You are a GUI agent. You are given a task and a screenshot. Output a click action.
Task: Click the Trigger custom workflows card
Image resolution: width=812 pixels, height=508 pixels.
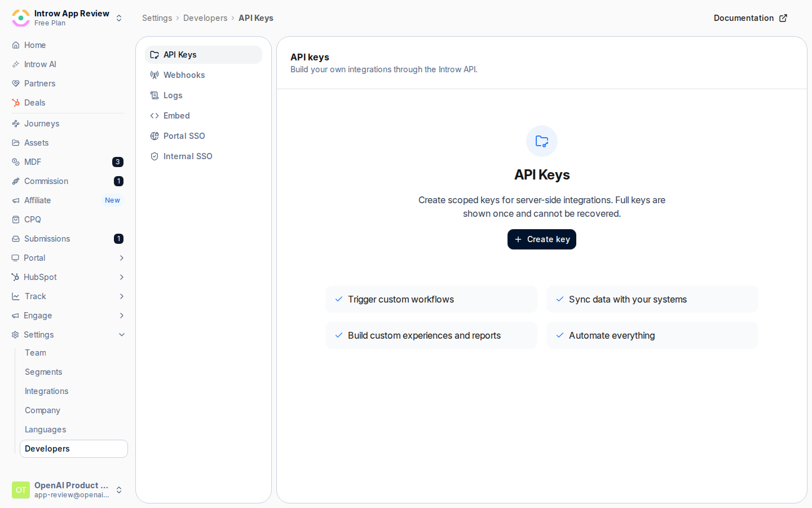click(x=431, y=299)
